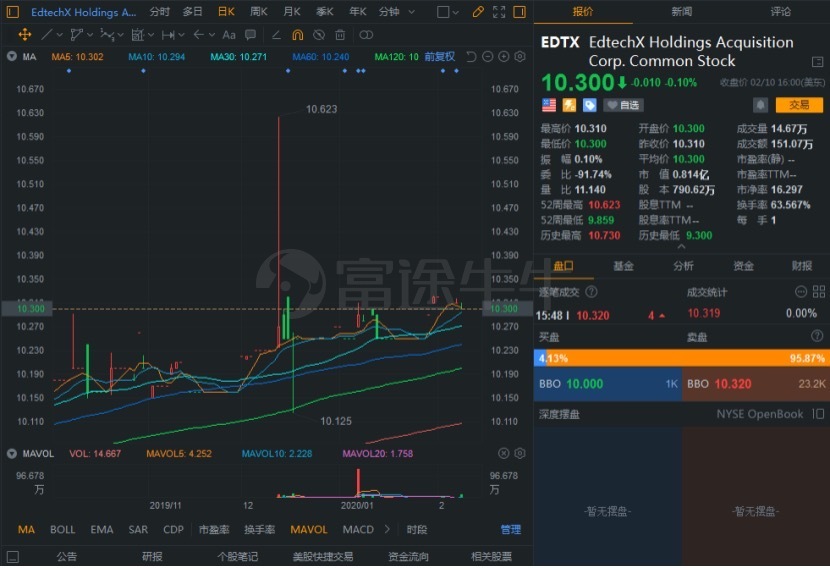Reset chart view with undo arrow

pyautogui.click(x=471, y=57)
